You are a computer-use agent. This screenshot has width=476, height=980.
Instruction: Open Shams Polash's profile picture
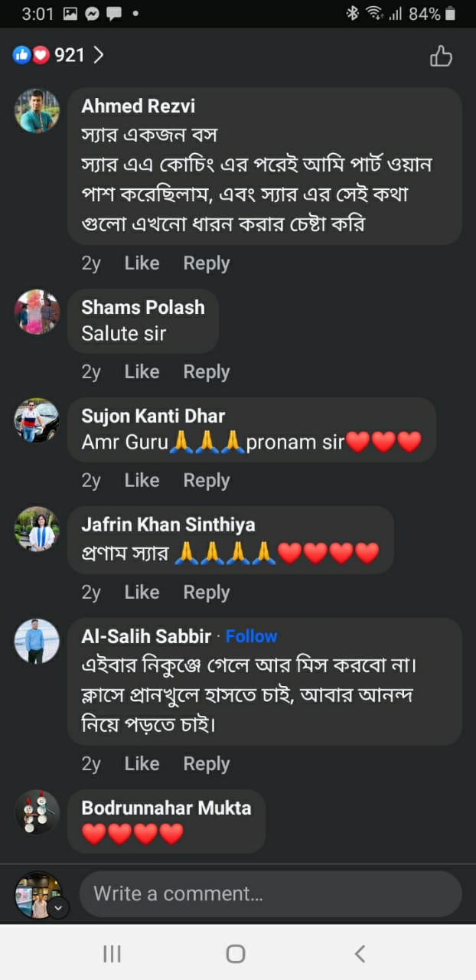coord(37,312)
